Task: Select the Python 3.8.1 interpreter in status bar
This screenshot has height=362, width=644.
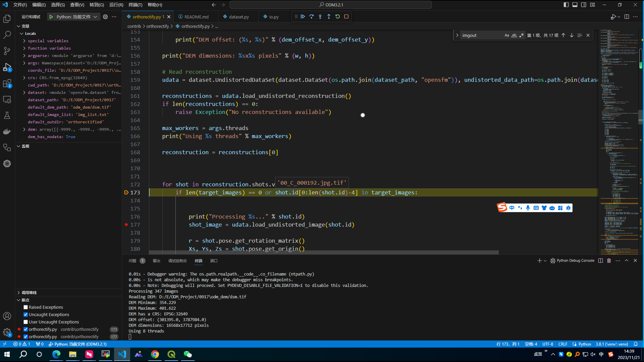Action: click(x=611, y=344)
